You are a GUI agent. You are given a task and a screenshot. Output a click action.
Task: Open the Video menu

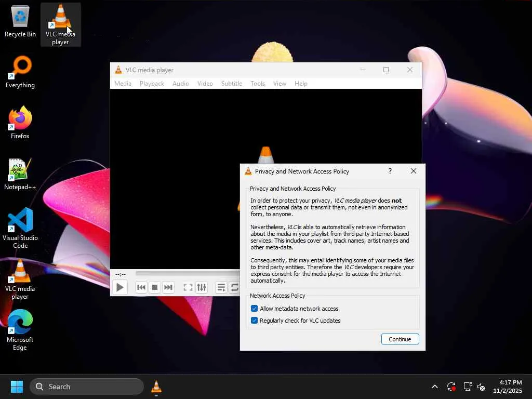click(205, 84)
